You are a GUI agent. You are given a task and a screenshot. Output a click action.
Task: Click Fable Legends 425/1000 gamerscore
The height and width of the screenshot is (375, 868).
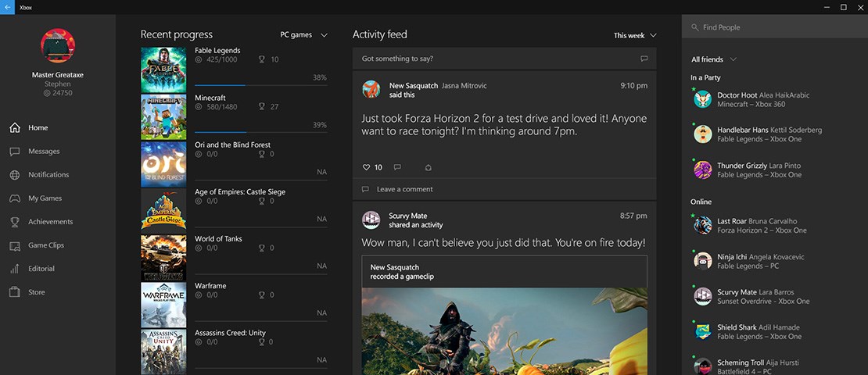pyautogui.click(x=221, y=59)
